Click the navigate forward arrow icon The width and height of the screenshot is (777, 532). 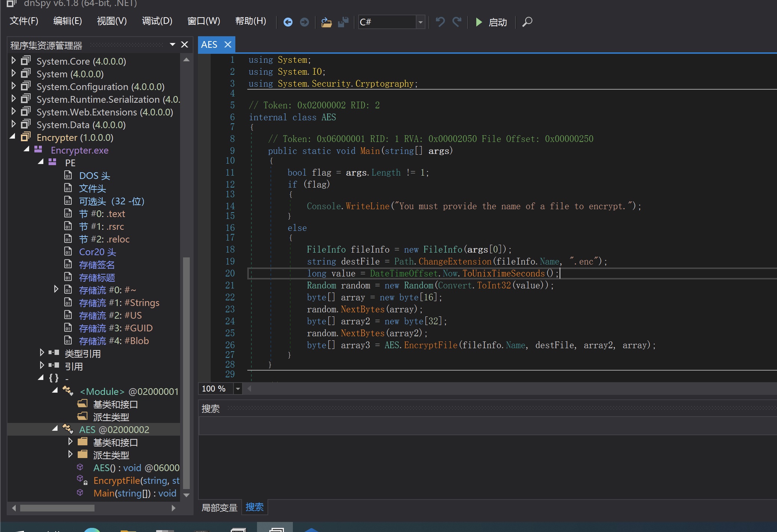304,22
